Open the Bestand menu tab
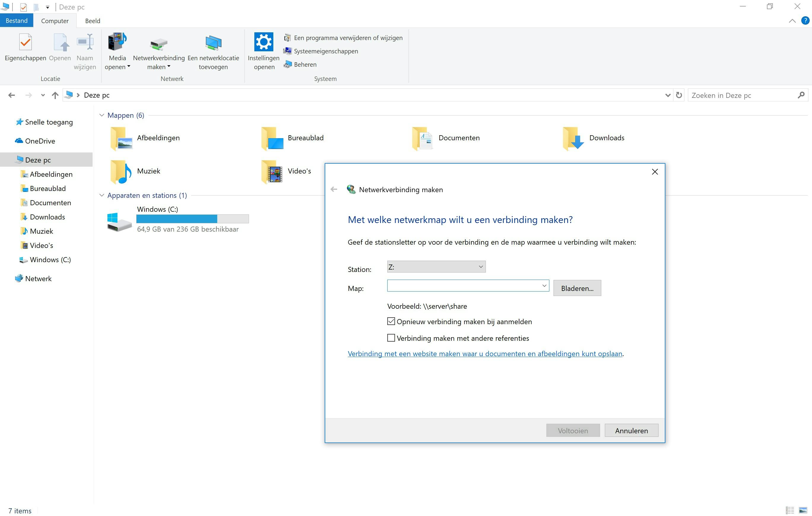Image resolution: width=812 pixels, height=516 pixels. click(17, 20)
